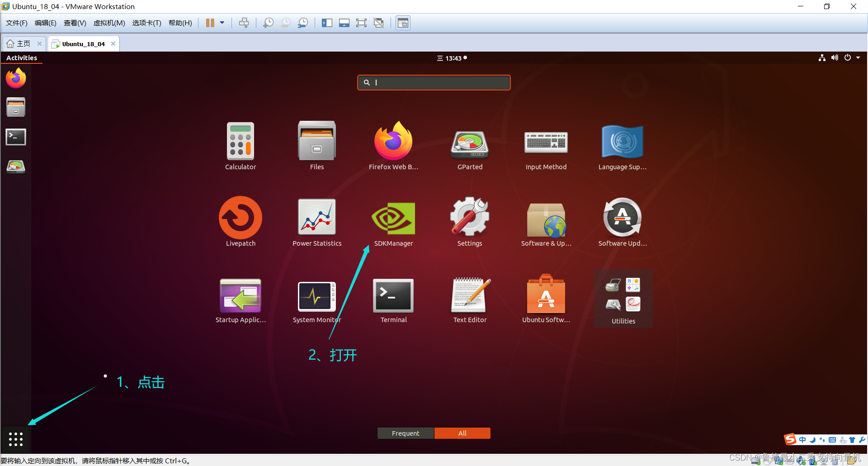The width and height of the screenshot is (868, 466).
Task: Close the 主页 tab
Action: click(x=39, y=44)
